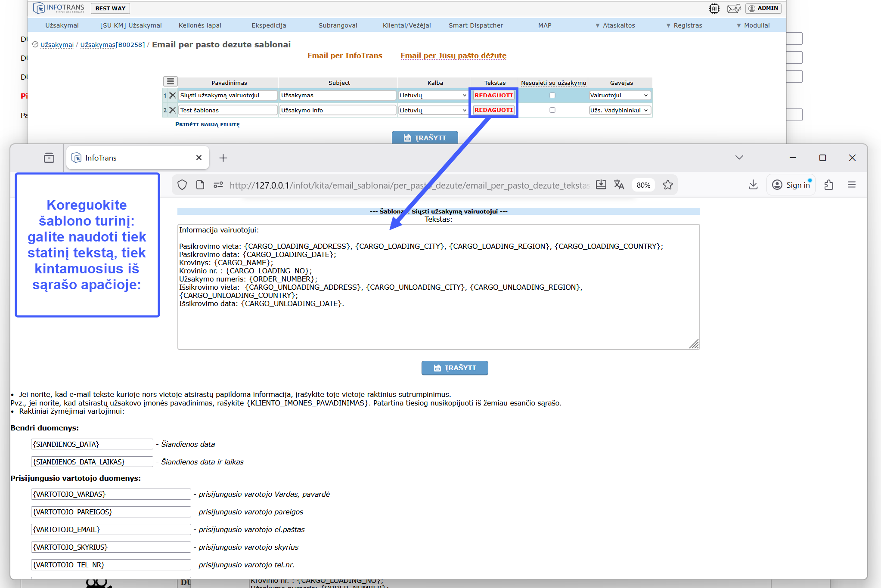Open the Užsakymai menu item
The height and width of the screenshot is (588, 881).
pos(62,25)
